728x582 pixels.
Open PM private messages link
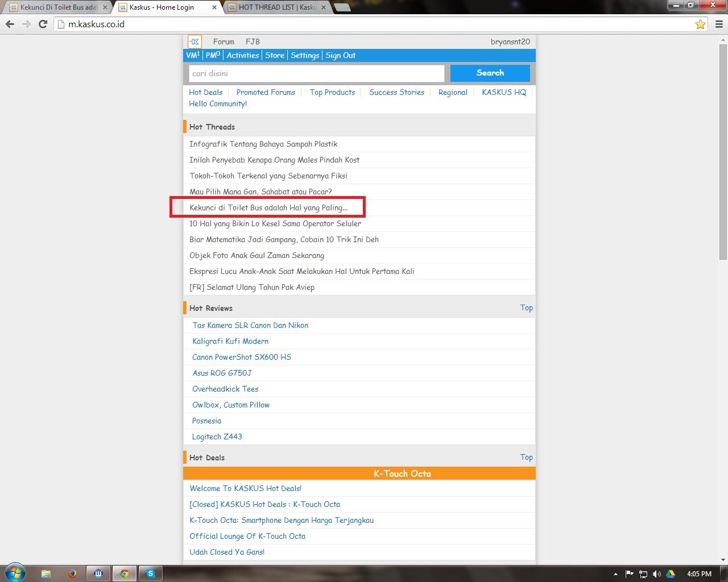(x=213, y=55)
